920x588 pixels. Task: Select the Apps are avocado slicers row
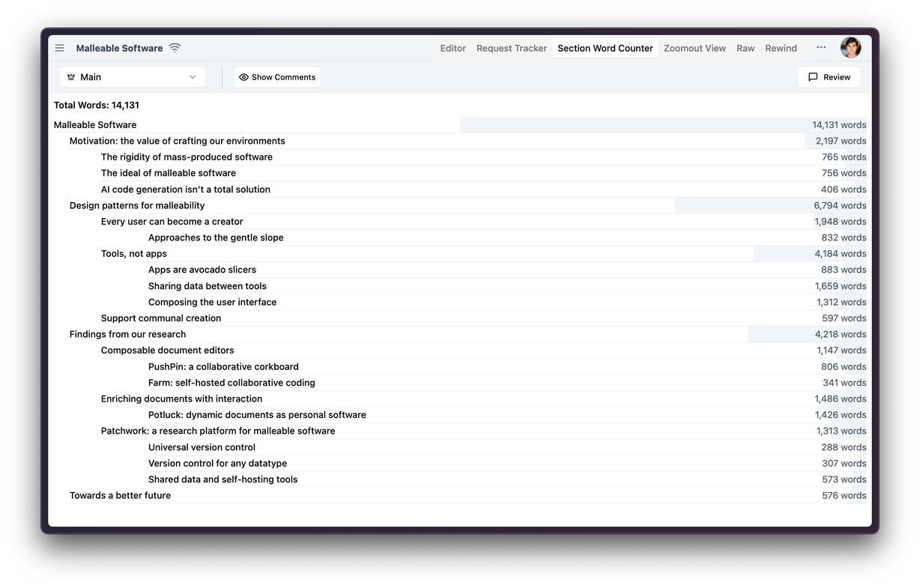tap(202, 270)
